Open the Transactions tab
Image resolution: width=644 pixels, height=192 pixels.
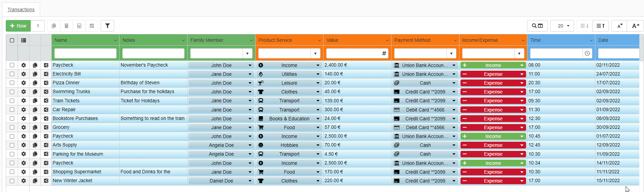pyautogui.click(x=21, y=10)
